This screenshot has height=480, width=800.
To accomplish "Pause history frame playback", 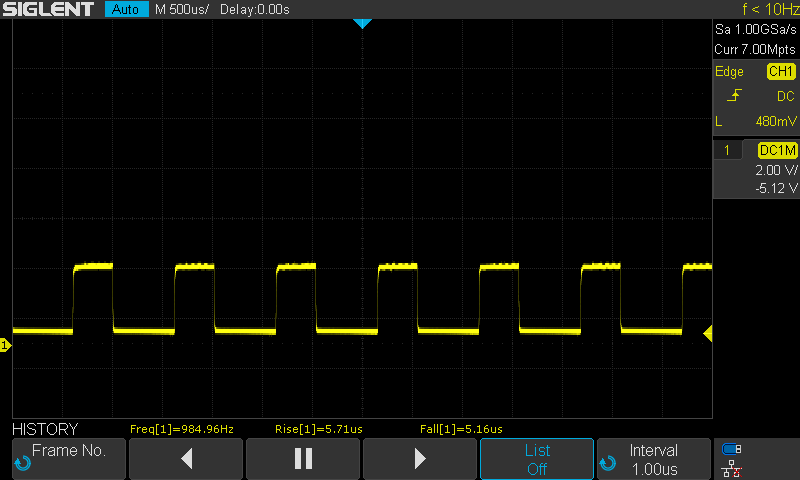I will (x=303, y=459).
